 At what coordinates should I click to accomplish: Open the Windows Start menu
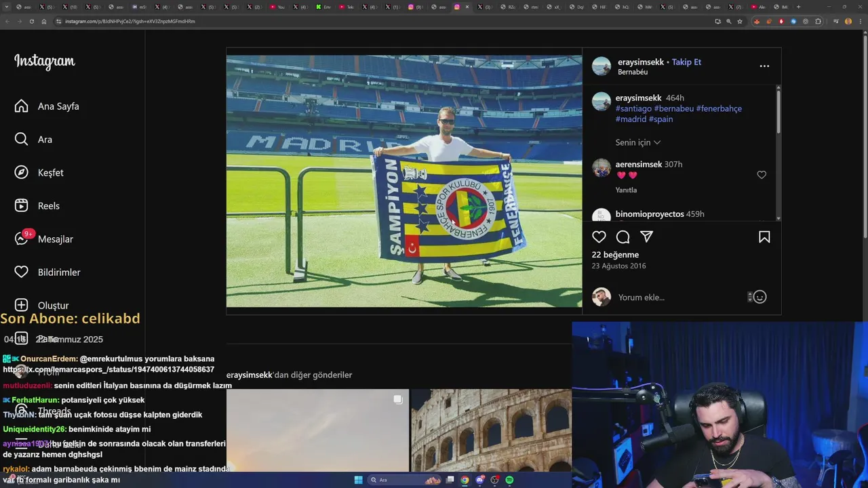click(x=358, y=480)
